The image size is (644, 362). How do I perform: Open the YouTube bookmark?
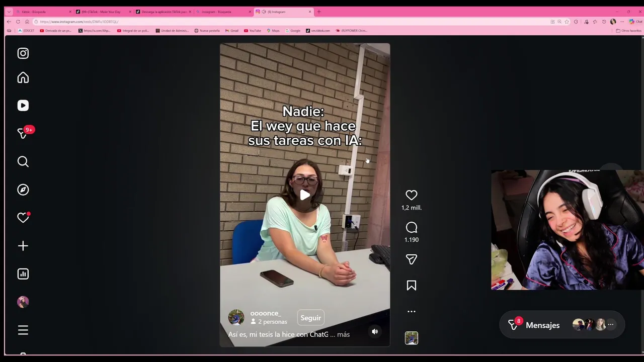[253, 31]
